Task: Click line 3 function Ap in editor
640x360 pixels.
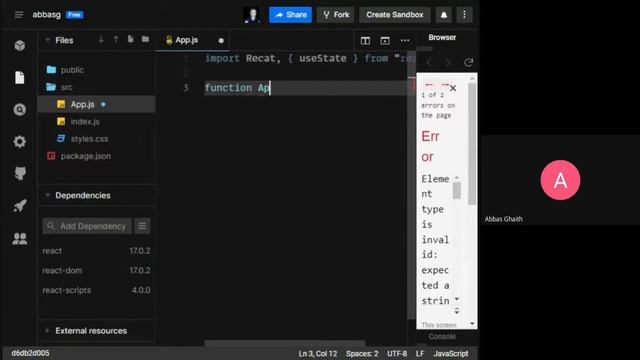Action: (237, 88)
